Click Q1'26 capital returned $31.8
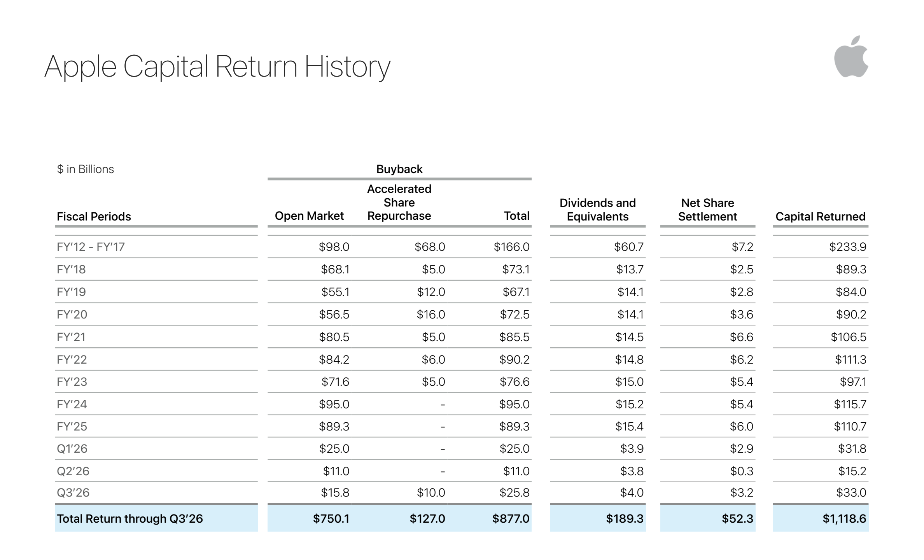The width and height of the screenshot is (924, 560). 852,449
